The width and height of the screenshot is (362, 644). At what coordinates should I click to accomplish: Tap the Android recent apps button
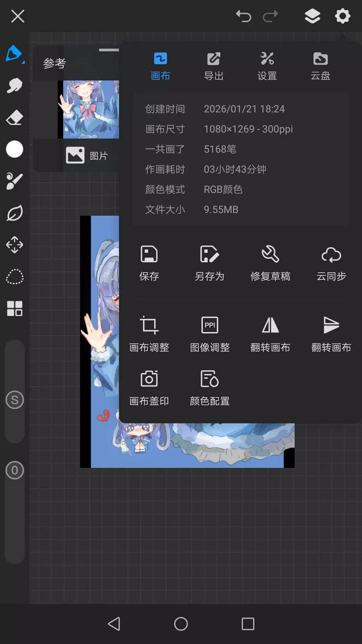point(248,624)
